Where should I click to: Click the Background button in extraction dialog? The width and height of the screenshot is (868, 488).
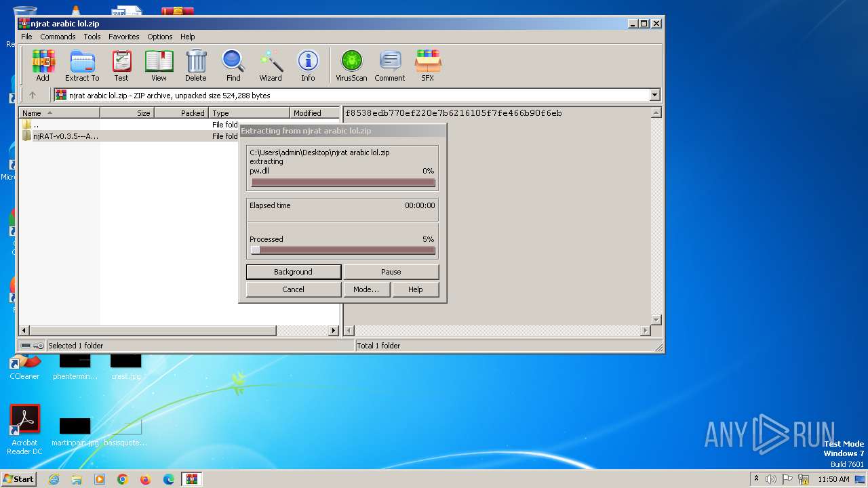[x=294, y=272]
